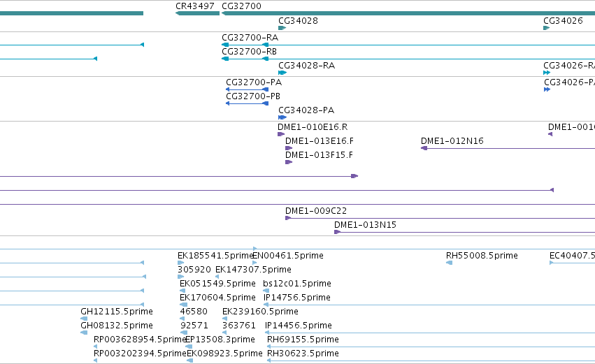Click the EC40407 EST label

coord(572,256)
